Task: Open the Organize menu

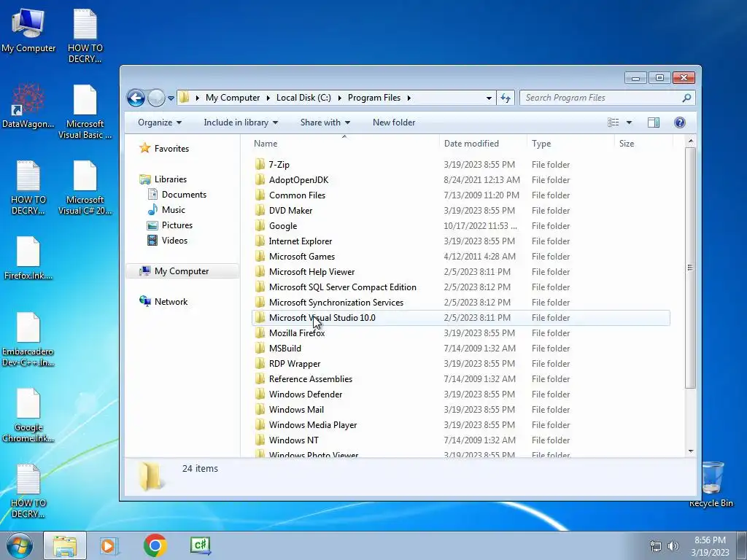Action: (160, 122)
